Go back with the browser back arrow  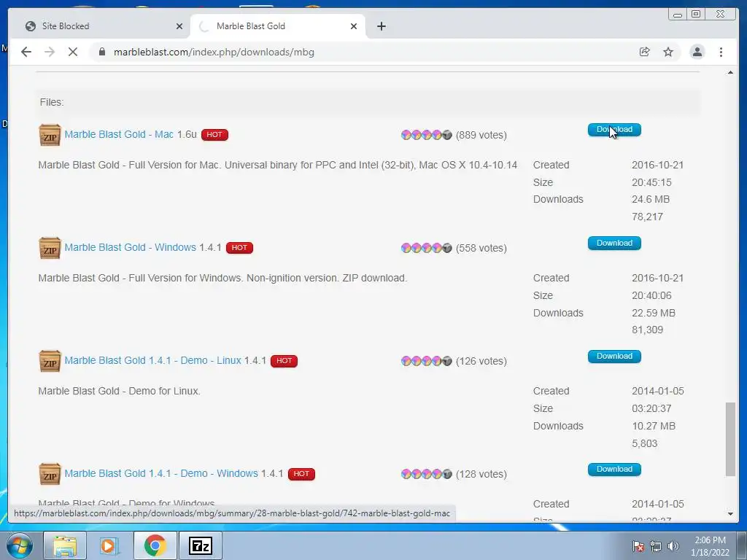tap(26, 52)
